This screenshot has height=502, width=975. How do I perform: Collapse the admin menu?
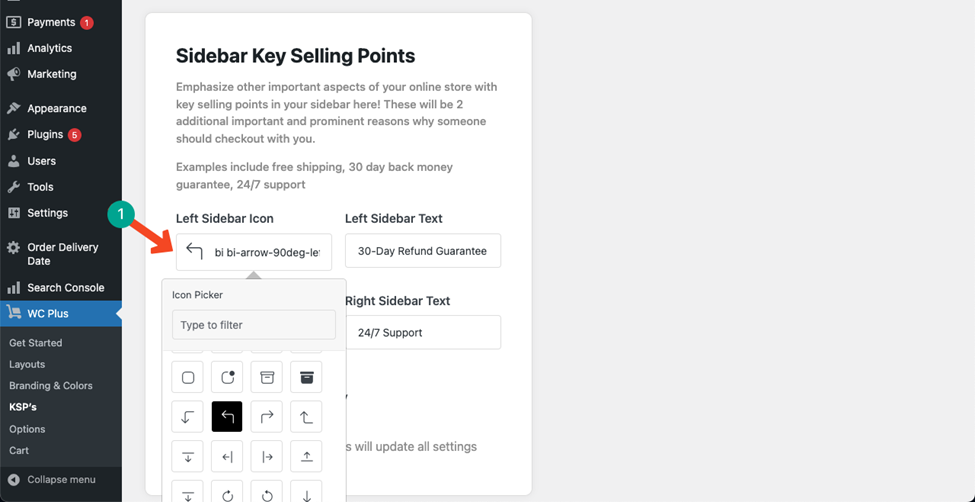[x=61, y=480]
